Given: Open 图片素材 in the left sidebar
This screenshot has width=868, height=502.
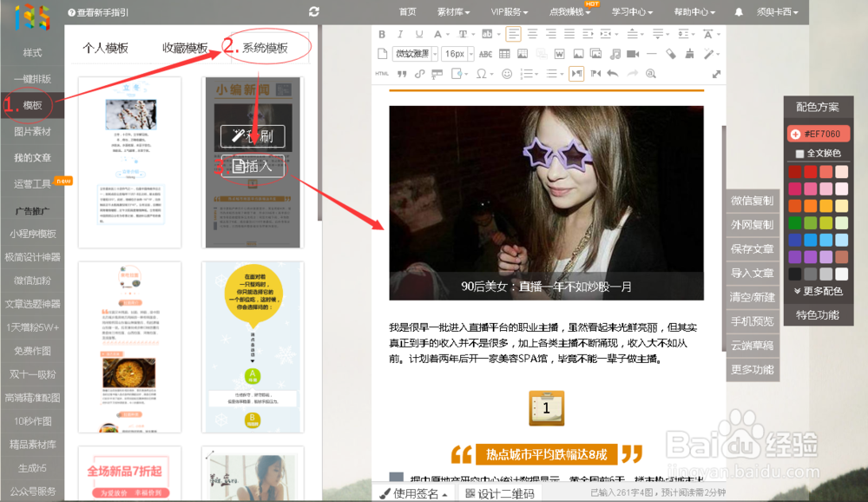Looking at the screenshot, I should click(x=32, y=131).
